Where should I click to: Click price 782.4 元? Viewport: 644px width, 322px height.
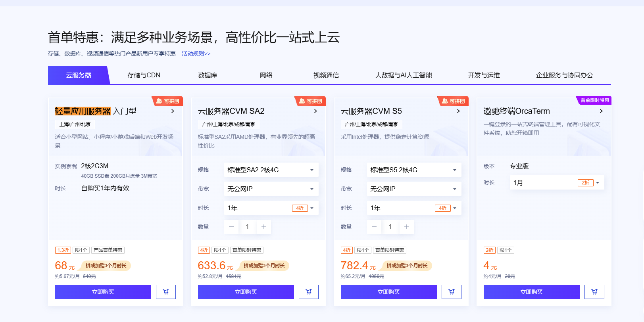pyautogui.click(x=358, y=266)
